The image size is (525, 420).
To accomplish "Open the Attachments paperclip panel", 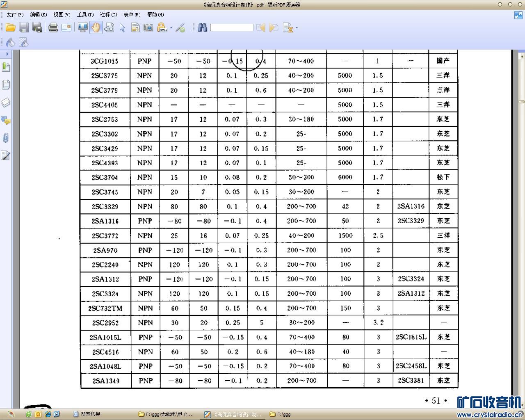I will [x=6, y=138].
